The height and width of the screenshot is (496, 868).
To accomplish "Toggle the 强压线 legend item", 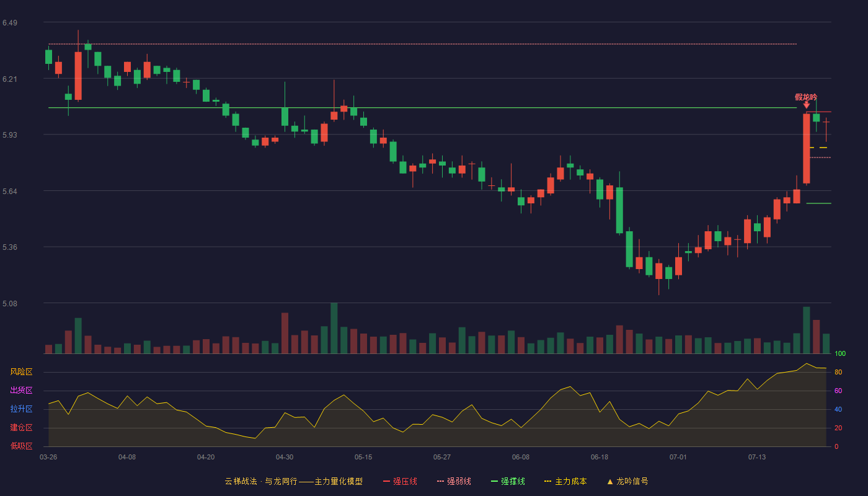I will (400, 481).
